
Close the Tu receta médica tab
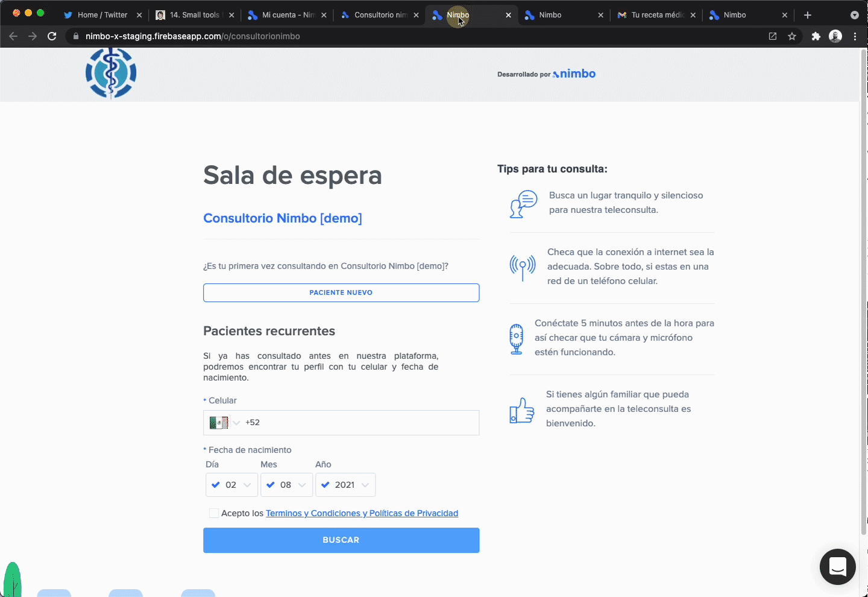(693, 15)
